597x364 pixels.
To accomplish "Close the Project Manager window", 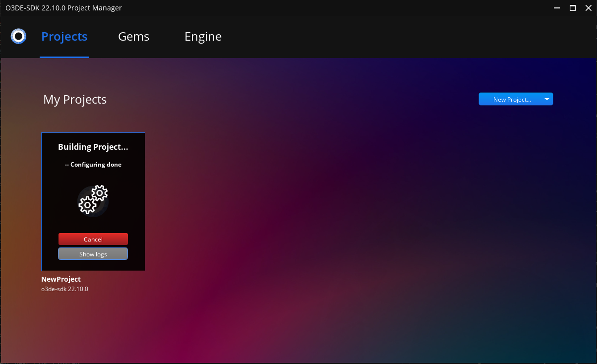I will coord(587,7).
